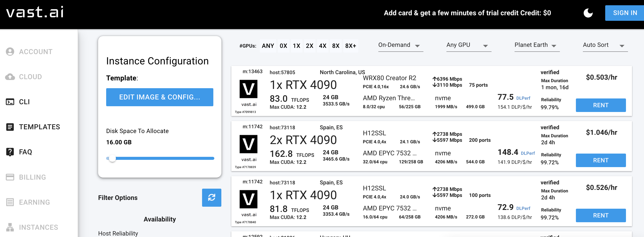Go to INSTANCES menu item
Image resolution: width=644 pixels, height=237 pixels.
(39, 227)
